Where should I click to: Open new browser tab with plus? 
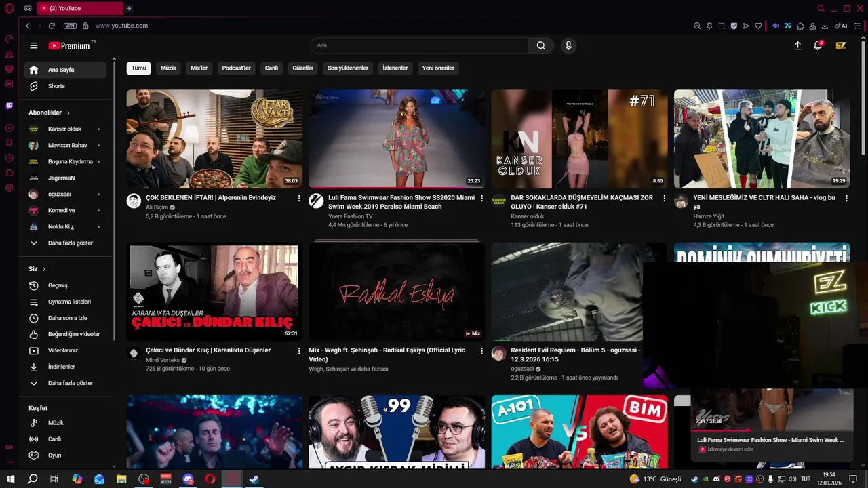[x=129, y=8]
